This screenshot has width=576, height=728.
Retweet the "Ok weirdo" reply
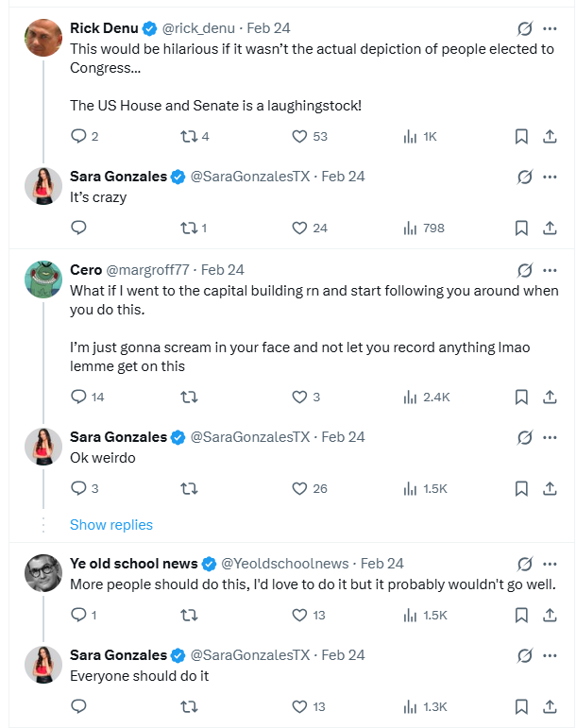coord(189,488)
